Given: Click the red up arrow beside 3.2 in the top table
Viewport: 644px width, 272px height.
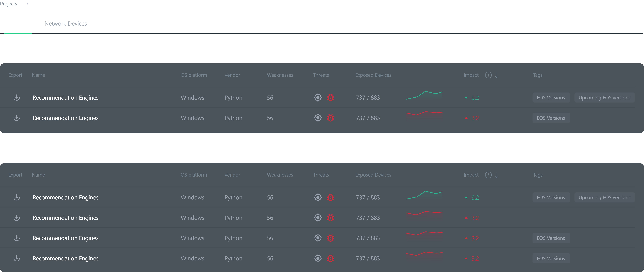Looking at the screenshot, I should click(x=466, y=118).
